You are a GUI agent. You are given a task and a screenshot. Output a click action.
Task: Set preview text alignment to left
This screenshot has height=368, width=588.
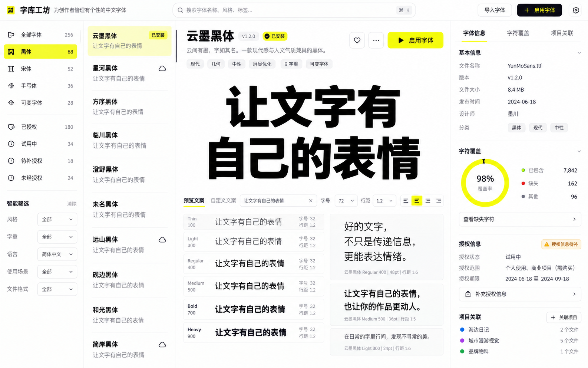pos(406,201)
